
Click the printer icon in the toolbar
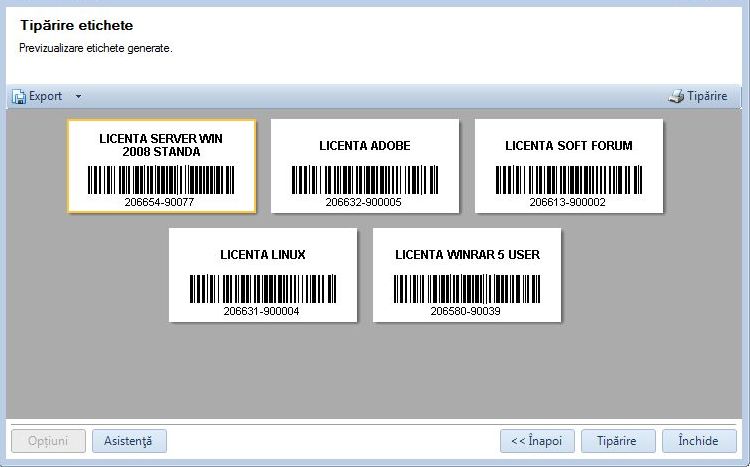[x=676, y=96]
